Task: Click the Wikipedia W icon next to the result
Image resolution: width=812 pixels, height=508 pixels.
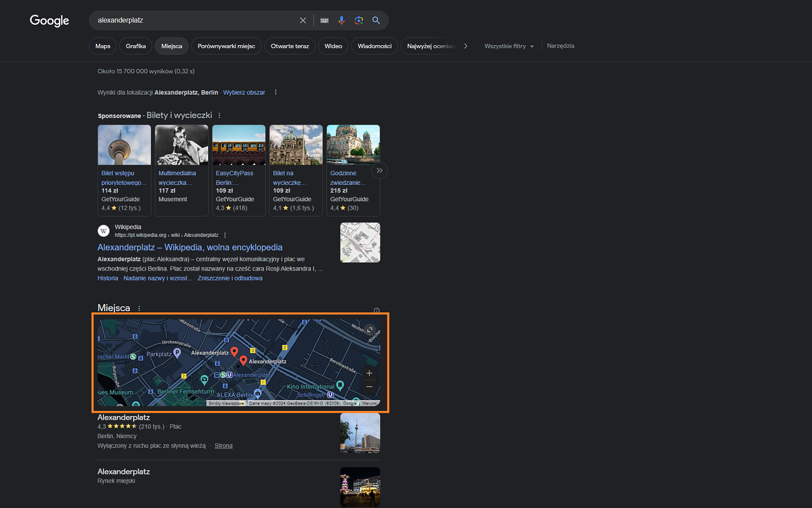Action: (103, 231)
